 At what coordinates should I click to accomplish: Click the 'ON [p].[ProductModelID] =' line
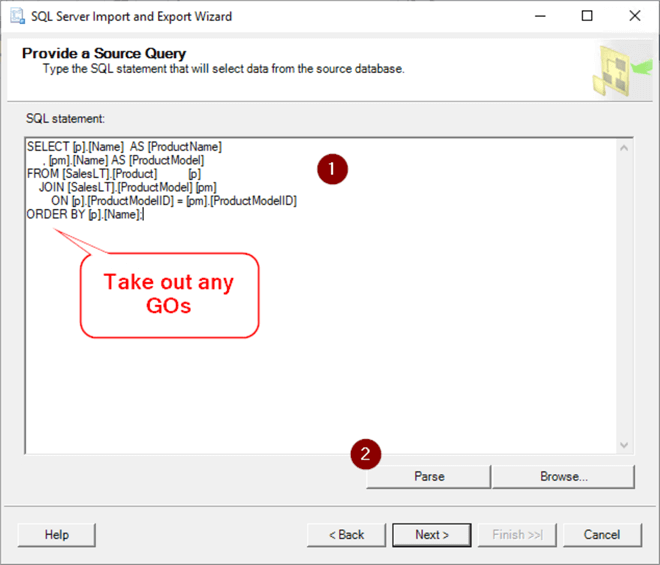[174, 201]
